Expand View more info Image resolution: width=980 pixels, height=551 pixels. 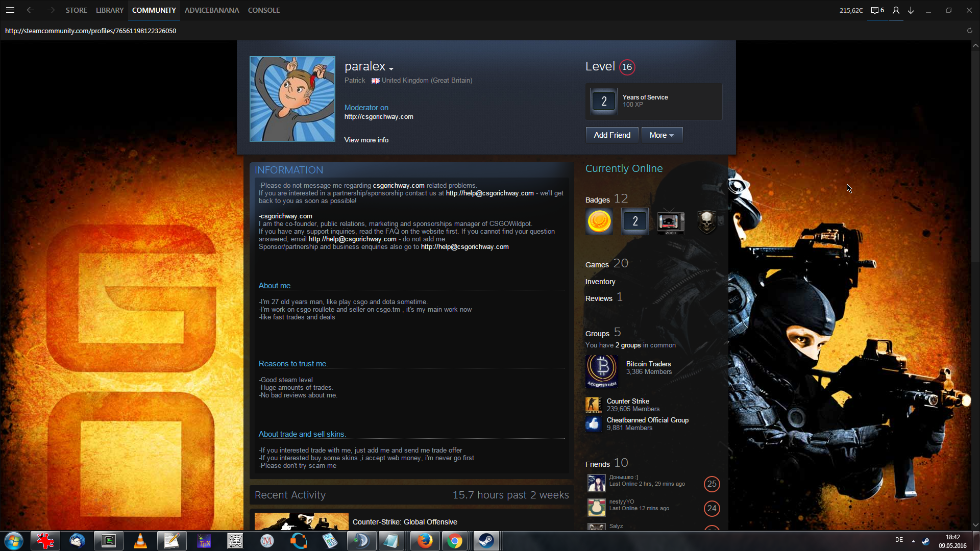pyautogui.click(x=366, y=140)
